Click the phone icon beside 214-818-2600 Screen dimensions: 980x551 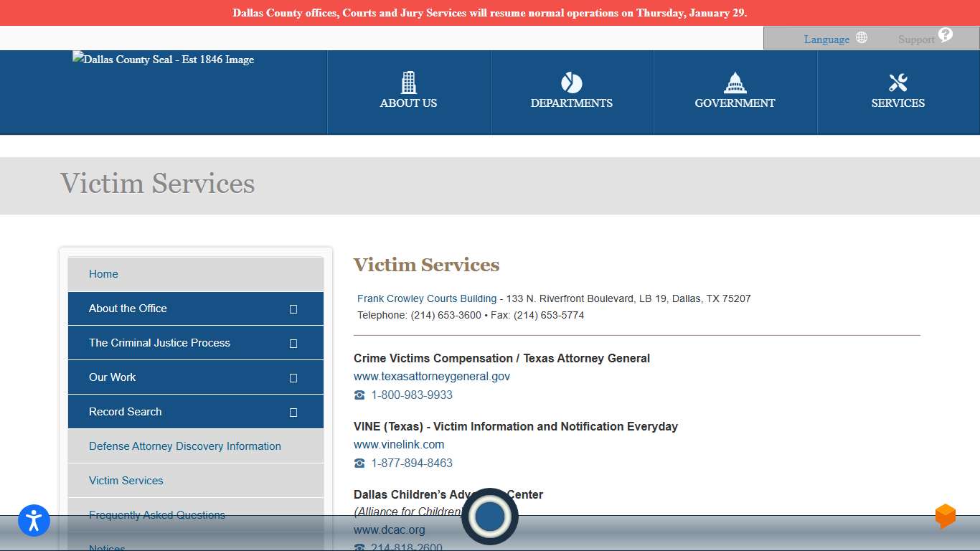(x=359, y=547)
